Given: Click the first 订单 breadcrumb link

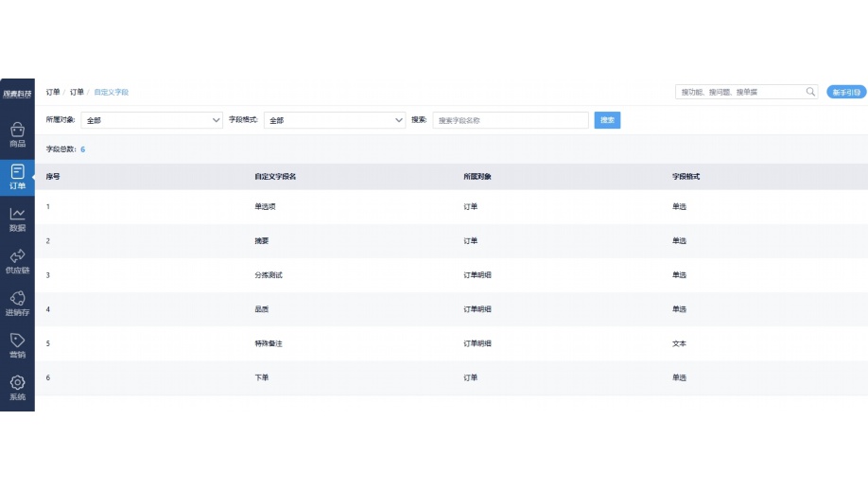Looking at the screenshot, I should pyautogui.click(x=53, y=92).
